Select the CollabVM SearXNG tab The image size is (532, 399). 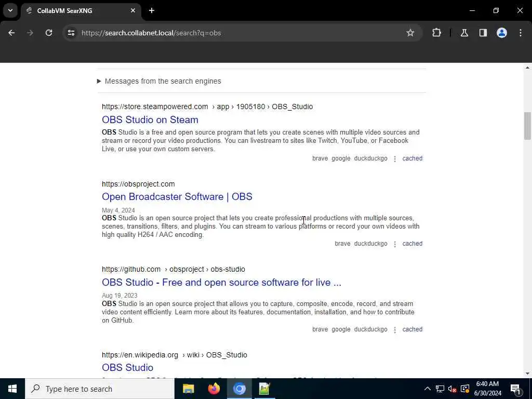coord(81,10)
